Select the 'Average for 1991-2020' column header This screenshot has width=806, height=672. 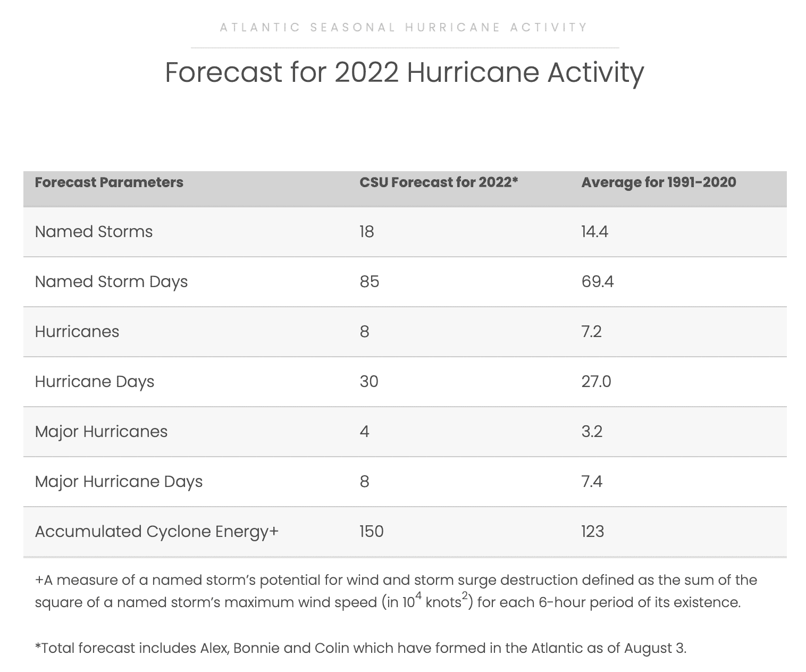(659, 182)
